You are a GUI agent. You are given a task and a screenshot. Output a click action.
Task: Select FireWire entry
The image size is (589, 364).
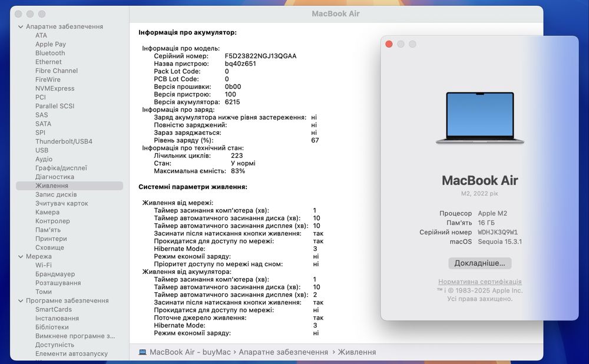point(48,80)
